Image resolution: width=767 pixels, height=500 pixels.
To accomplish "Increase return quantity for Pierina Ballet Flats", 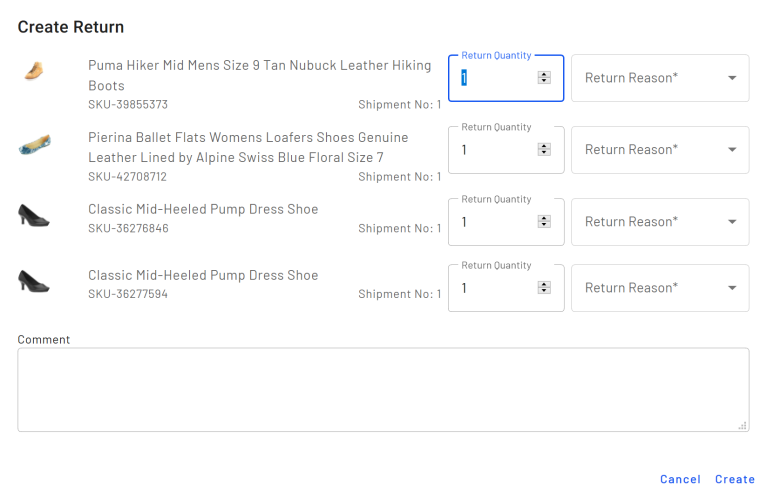I will coord(544,146).
